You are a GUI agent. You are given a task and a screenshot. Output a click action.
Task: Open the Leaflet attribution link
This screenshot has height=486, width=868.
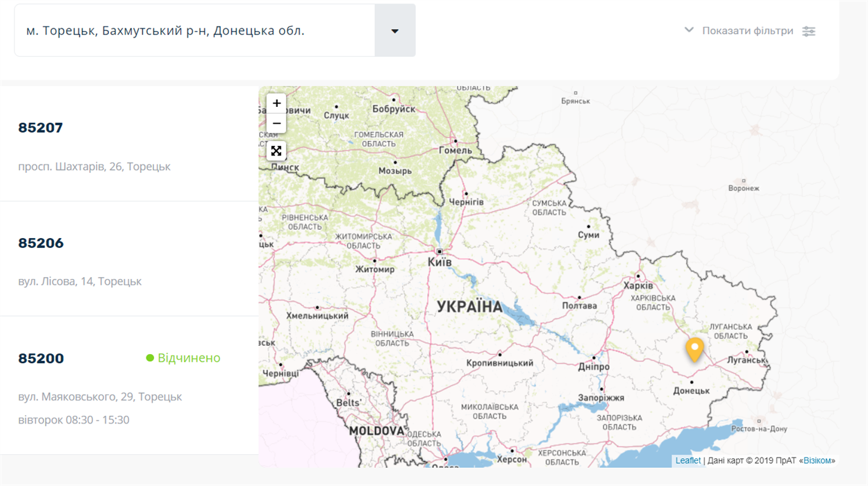click(x=688, y=460)
